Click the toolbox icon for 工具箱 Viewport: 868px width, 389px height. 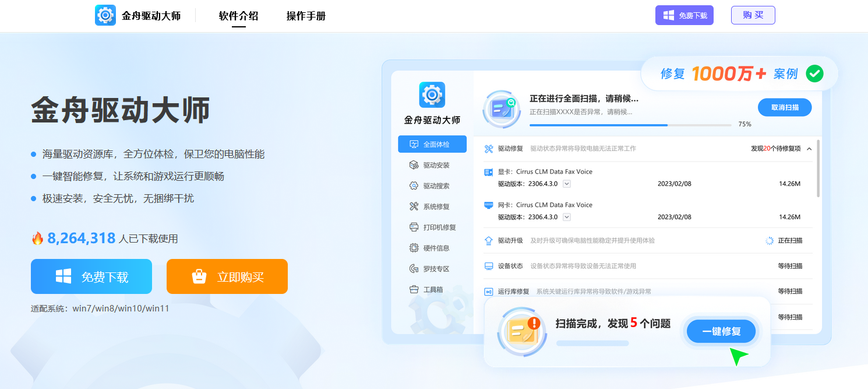coord(414,289)
